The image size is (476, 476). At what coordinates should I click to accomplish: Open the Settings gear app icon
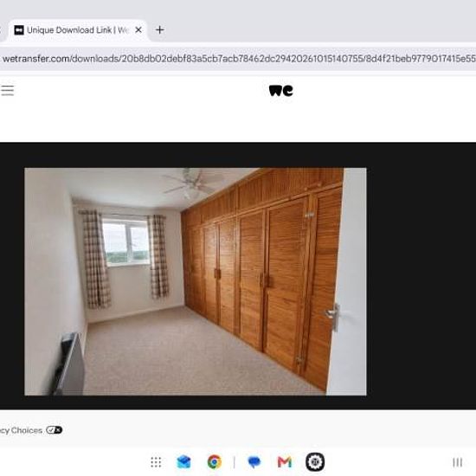pyautogui.click(x=315, y=462)
